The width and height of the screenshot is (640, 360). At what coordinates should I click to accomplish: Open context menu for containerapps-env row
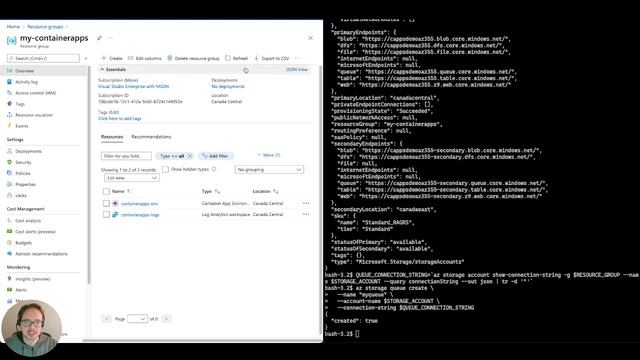point(306,203)
